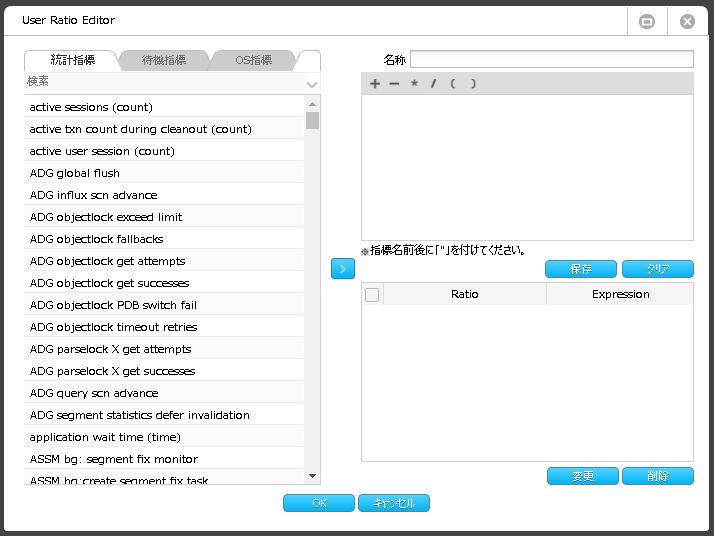Select 'ADG objectlock fallbacks' row
This screenshot has width=714, height=536.
163,239
